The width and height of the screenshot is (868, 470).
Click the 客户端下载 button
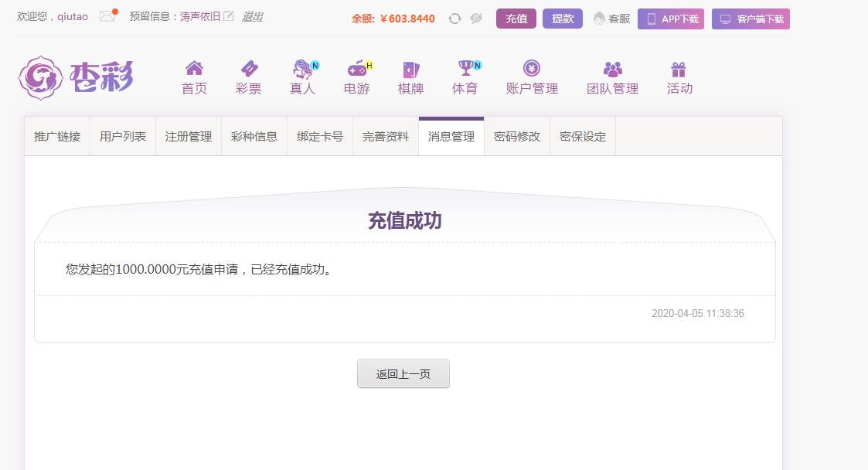[x=751, y=19]
